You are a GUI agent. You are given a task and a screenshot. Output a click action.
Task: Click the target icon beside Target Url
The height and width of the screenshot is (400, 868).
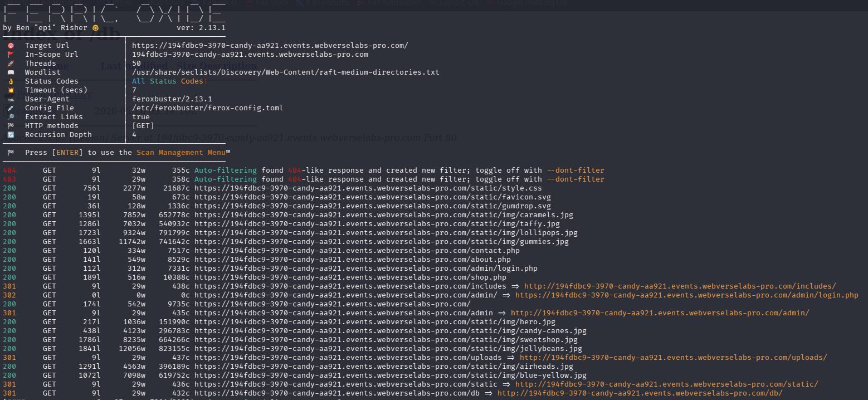coord(11,46)
